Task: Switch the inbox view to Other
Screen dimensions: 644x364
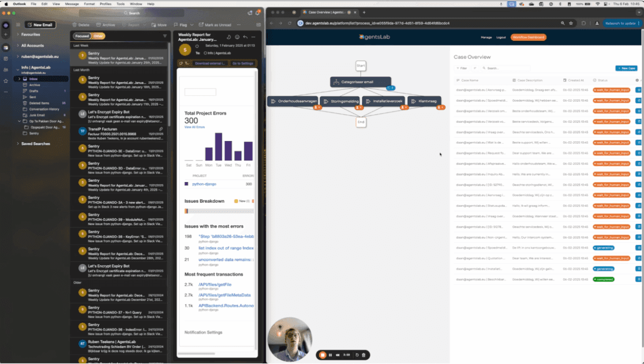Action: [x=98, y=36]
